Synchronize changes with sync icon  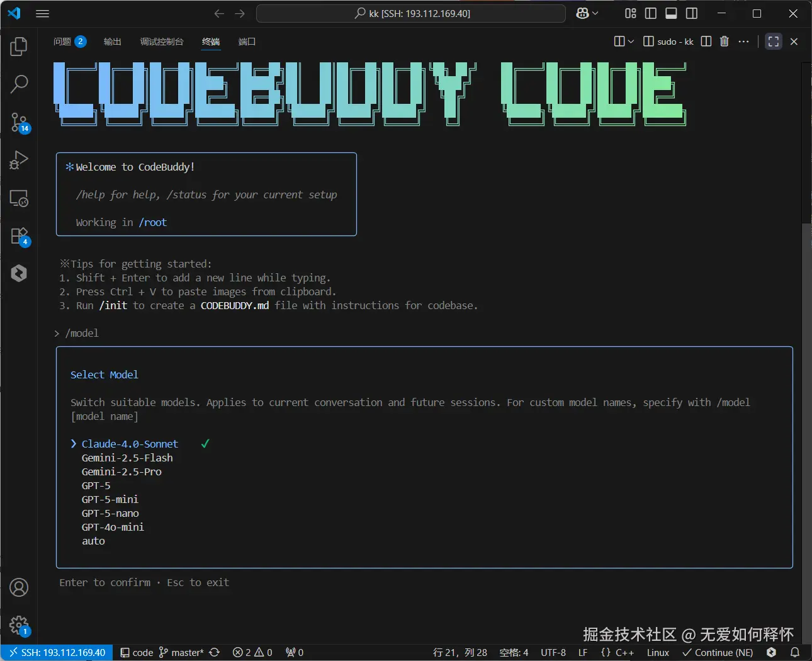tap(214, 652)
